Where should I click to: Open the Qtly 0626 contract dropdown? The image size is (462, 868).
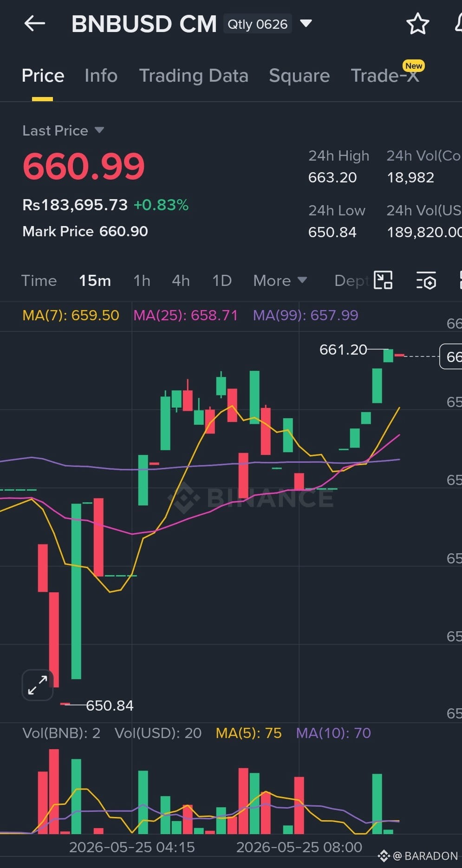[268, 24]
